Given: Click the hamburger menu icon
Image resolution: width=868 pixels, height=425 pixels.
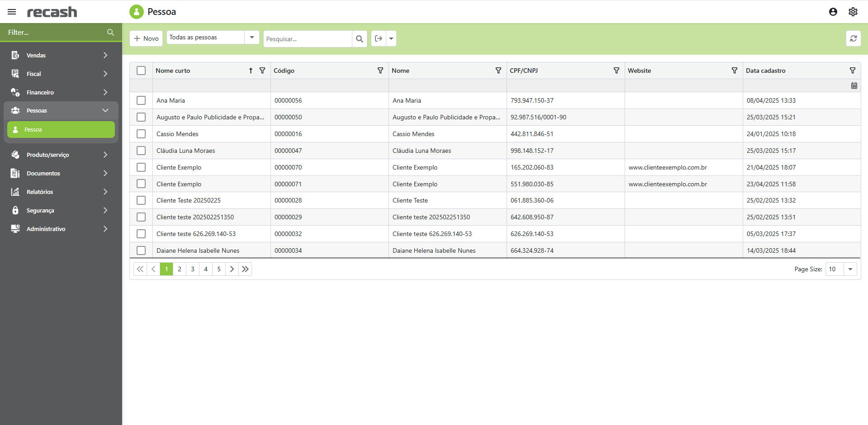Looking at the screenshot, I should pyautogui.click(x=12, y=12).
